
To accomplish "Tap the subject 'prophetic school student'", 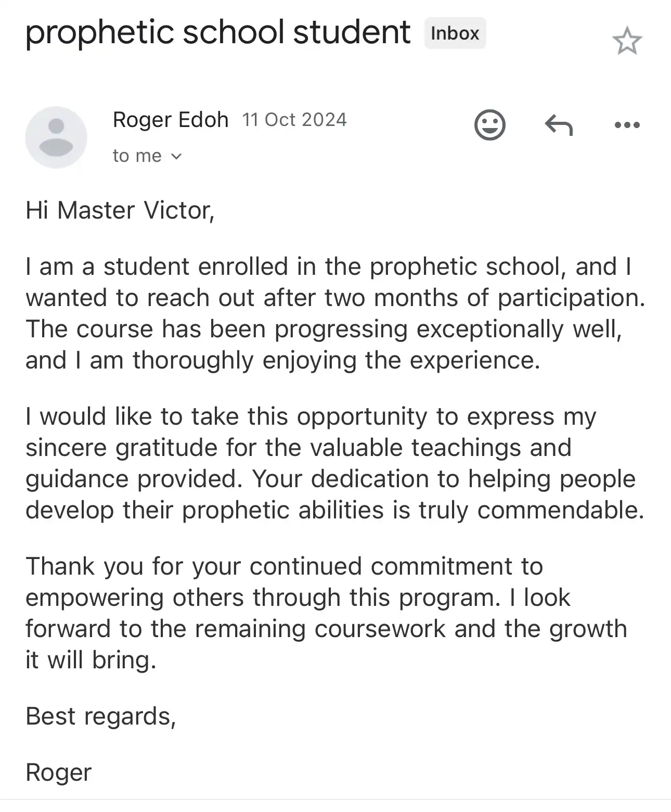I will 218,33.
